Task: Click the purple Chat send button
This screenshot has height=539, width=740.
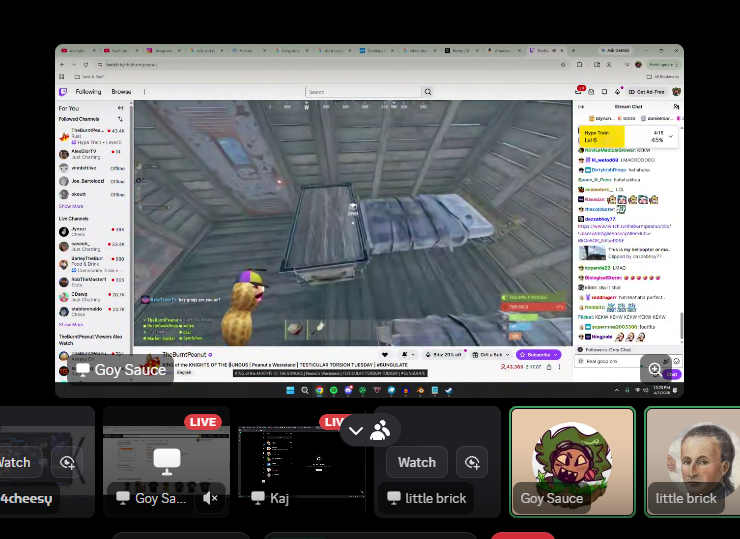Action: point(672,374)
